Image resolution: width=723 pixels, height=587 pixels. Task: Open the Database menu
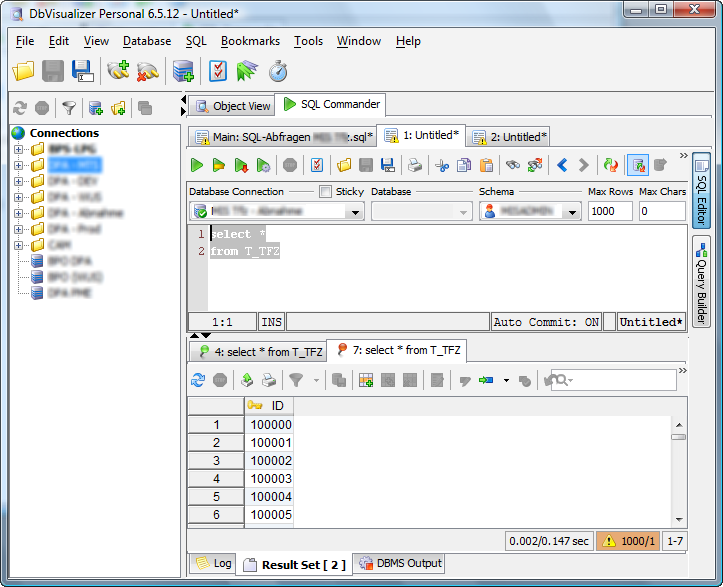pyautogui.click(x=147, y=41)
